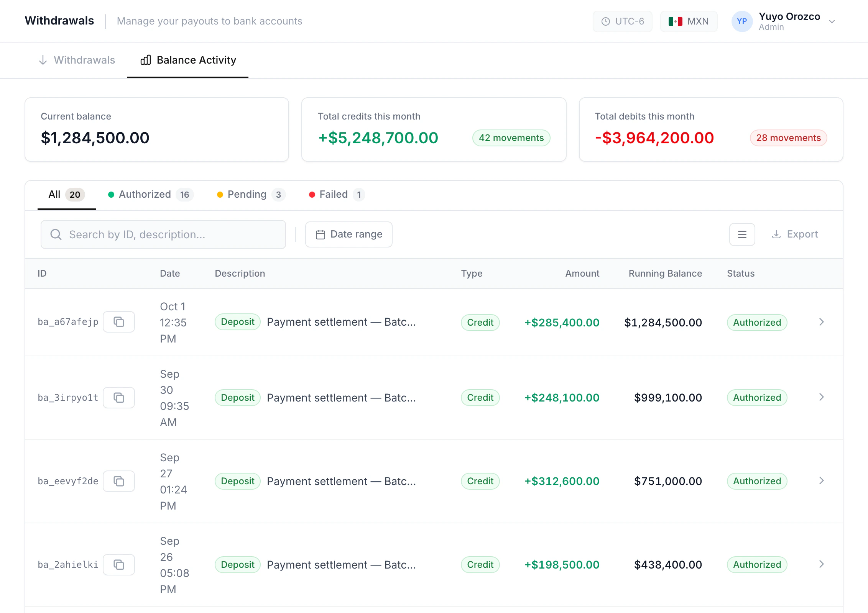Open the Date range picker
This screenshot has height=613, width=868.
click(x=349, y=234)
